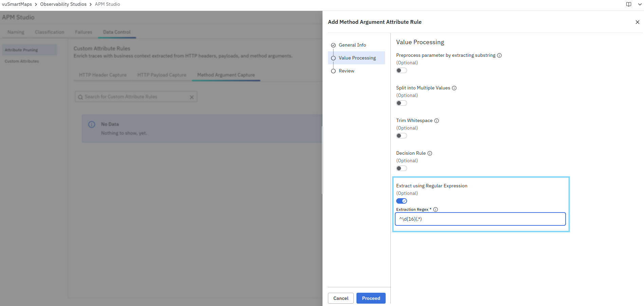Open the documentation book icon

pyautogui.click(x=629, y=4)
